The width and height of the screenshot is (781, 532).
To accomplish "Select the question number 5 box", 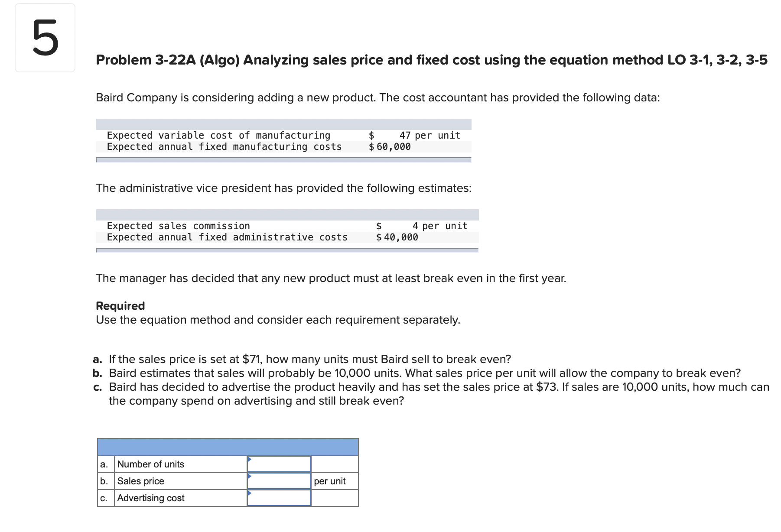I will pos(45,38).
